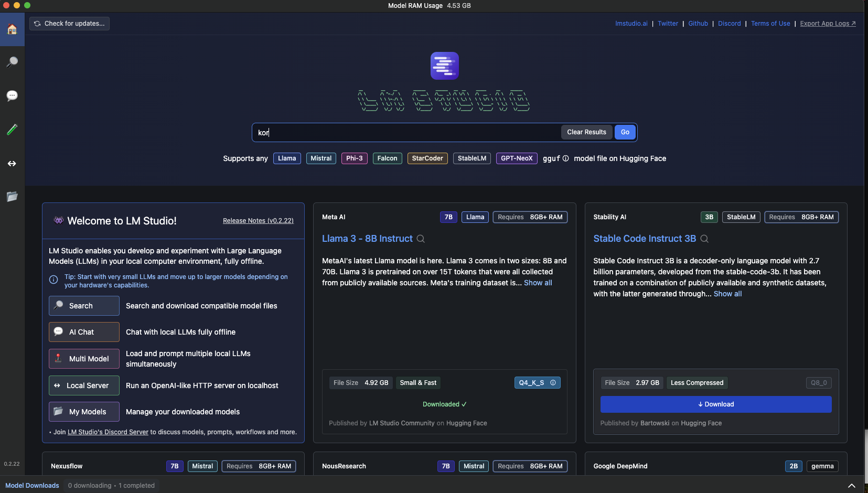This screenshot has width=868, height=493.
Task: Click the 2B tag on Google DeepMind card
Action: coord(794,466)
